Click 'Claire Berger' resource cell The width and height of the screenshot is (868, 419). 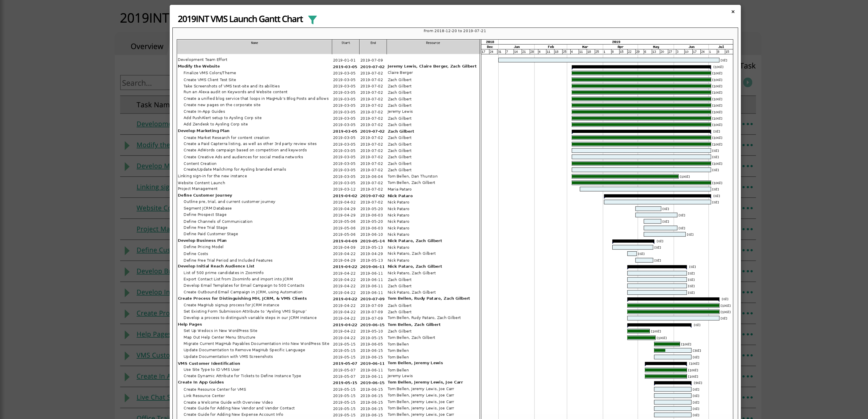point(400,73)
